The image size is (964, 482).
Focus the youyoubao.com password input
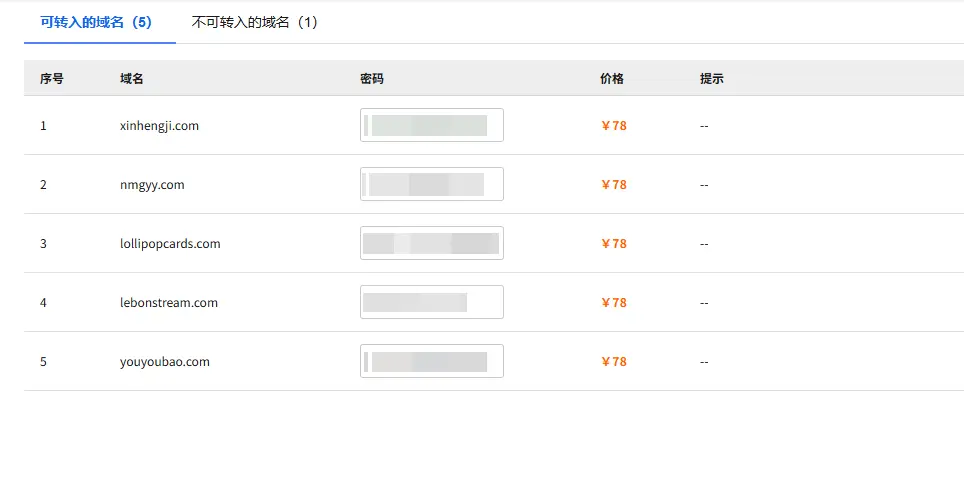tap(432, 361)
